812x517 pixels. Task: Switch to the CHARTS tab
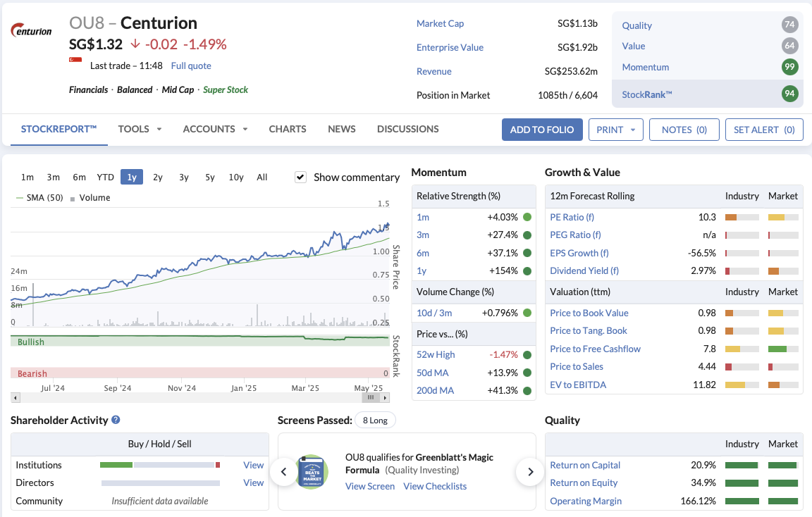288,129
